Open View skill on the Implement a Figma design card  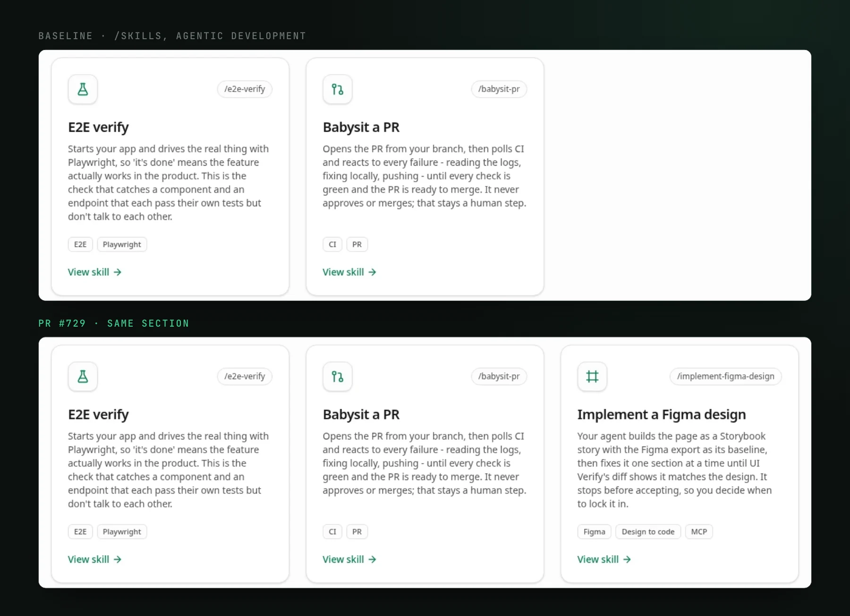pyautogui.click(x=604, y=559)
